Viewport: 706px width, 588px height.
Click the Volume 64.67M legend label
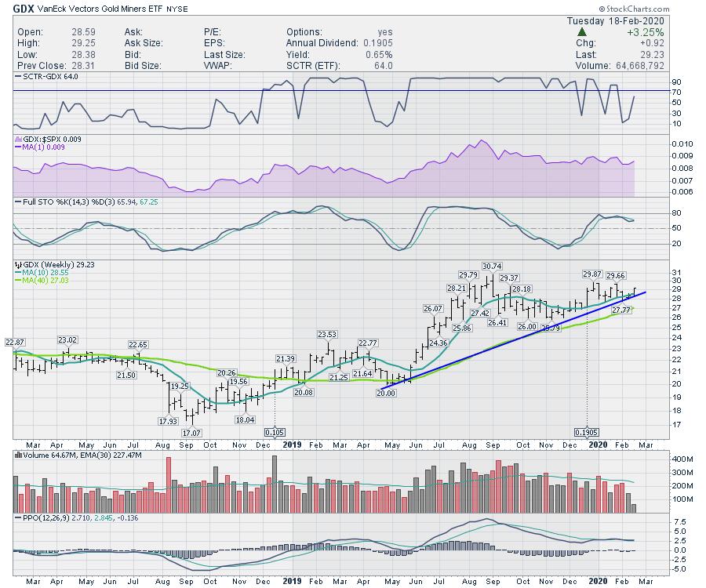45,455
